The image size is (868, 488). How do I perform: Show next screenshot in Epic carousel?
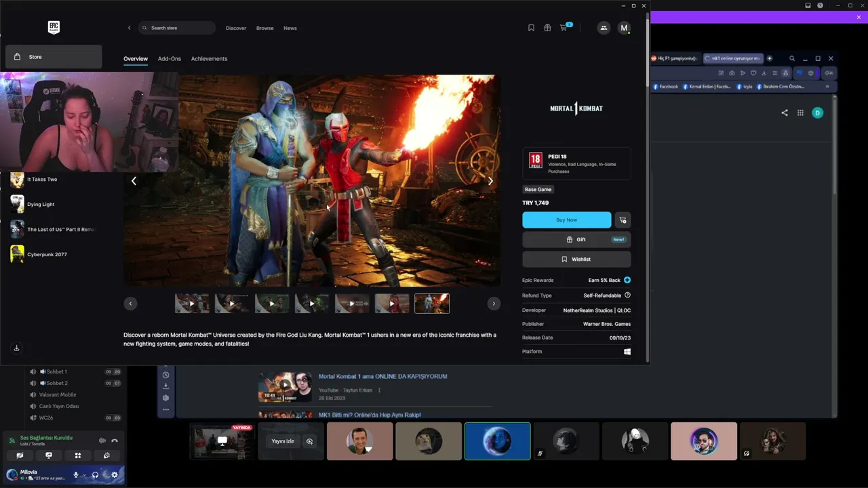(x=490, y=181)
